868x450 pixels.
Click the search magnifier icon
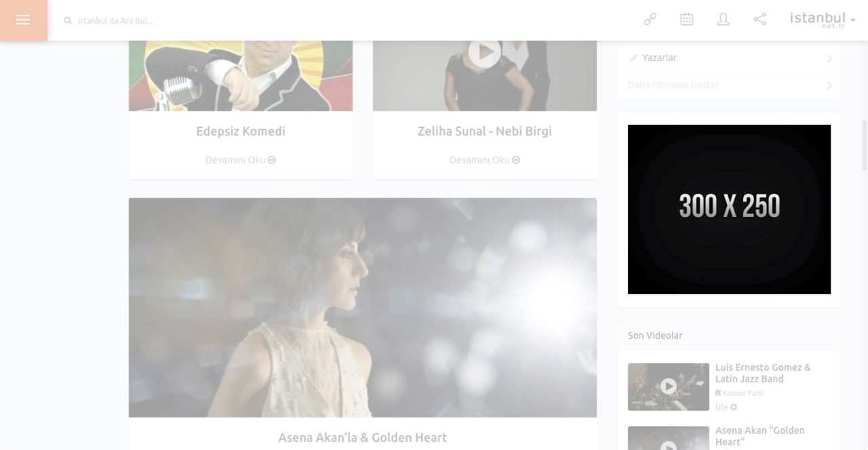[68, 21]
